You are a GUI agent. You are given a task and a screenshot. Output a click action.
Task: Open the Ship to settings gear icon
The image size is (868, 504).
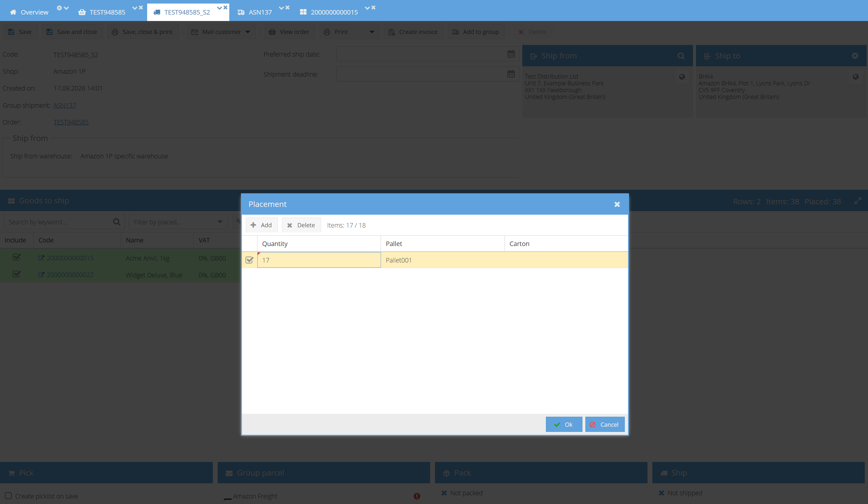point(855,56)
